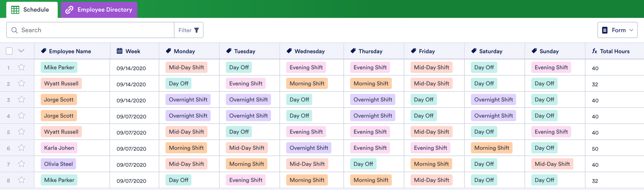This screenshot has width=644, height=190.
Task: Click the magnifying glass search icon
Action: coord(14,30)
